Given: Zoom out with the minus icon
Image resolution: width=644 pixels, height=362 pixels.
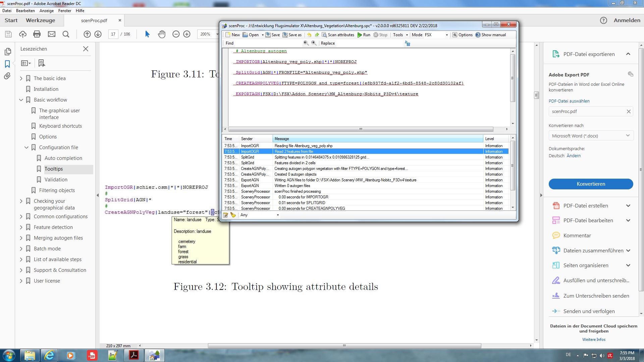Looking at the screenshot, I should 176,34.
